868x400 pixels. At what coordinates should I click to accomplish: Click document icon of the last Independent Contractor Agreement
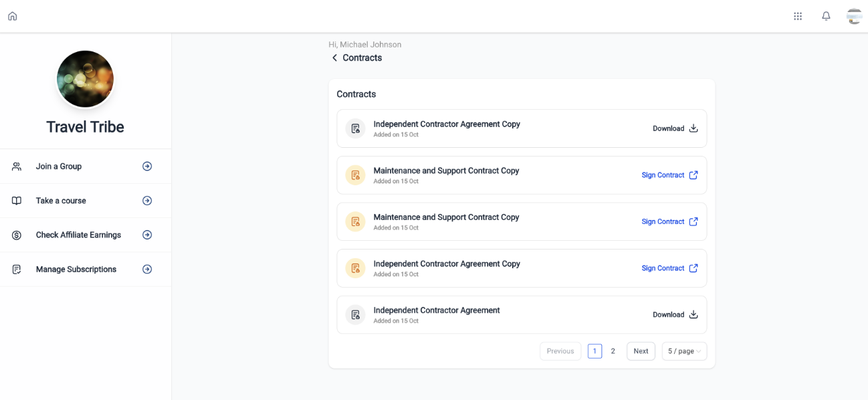355,315
